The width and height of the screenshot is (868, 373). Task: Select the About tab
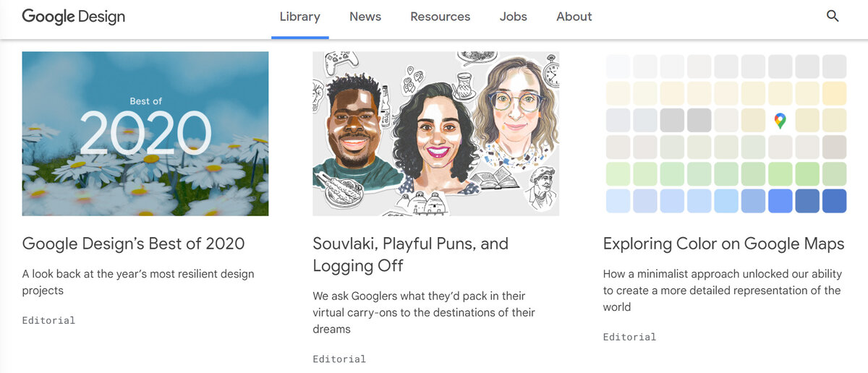pos(574,17)
